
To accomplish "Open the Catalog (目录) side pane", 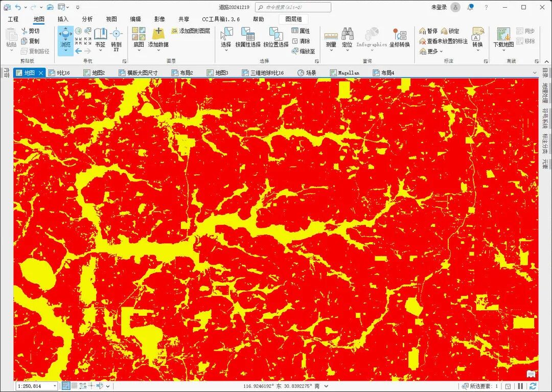I will point(545,73).
